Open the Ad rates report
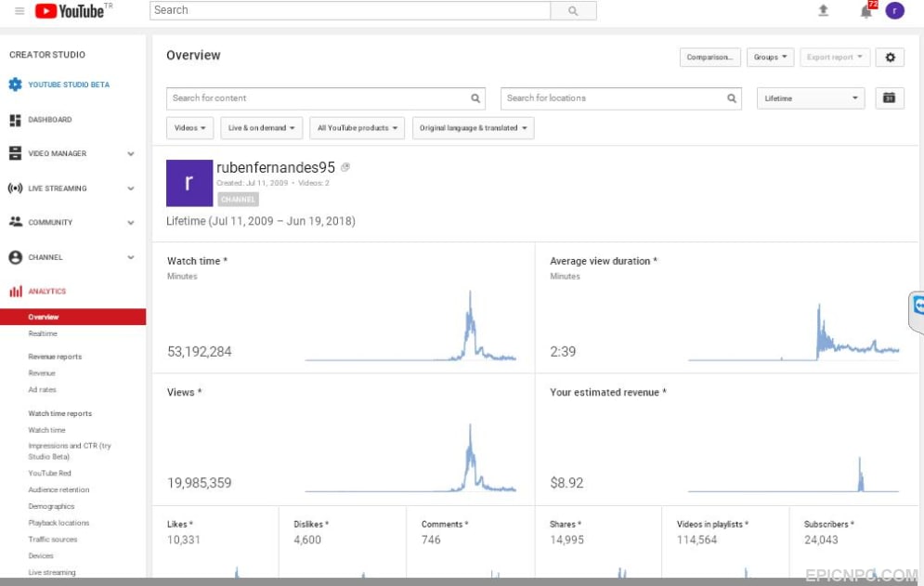The height and width of the screenshot is (586, 924). (x=43, y=390)
